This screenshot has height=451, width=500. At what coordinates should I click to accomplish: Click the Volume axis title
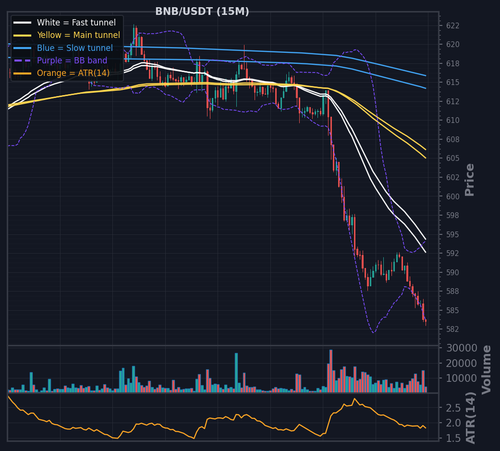click(x=486, y=370)
